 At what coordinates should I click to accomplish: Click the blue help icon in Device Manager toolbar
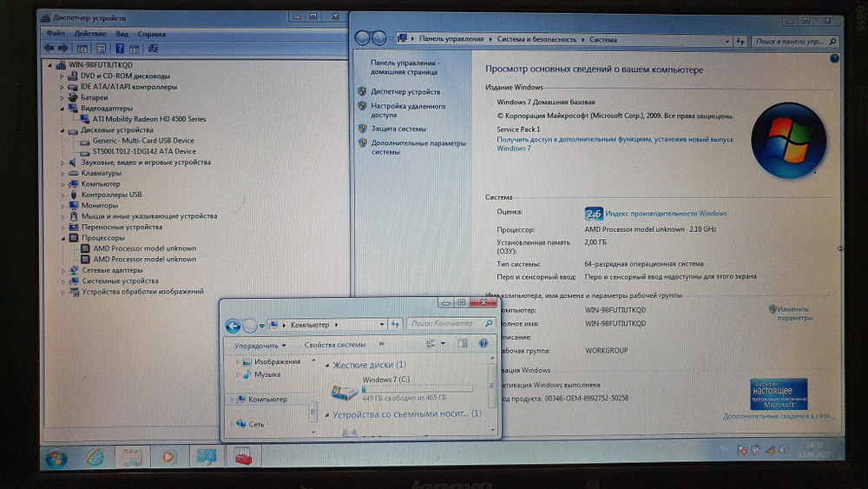pos(121,49)
